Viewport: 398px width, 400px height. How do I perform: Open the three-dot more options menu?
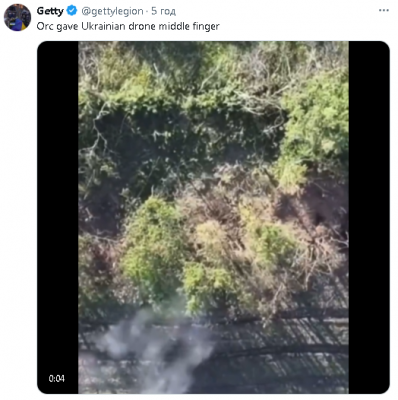(x=384, y=10)
